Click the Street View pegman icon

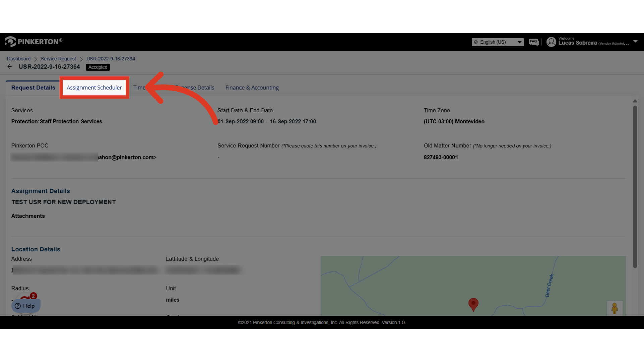pyautogui.click(x=614, y=308)
